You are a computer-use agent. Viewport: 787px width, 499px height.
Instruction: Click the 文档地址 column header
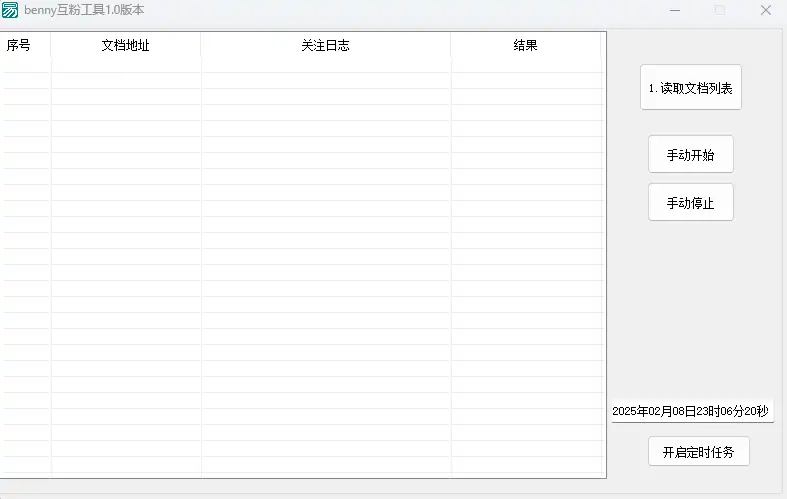(x=125, y=45)
